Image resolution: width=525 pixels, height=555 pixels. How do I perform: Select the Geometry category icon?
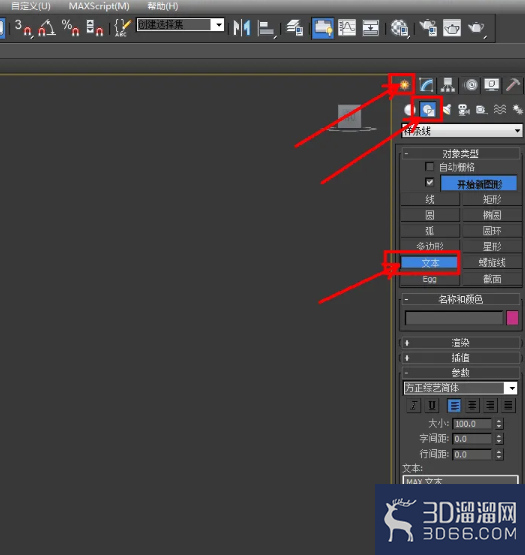click(x=409, y=110)
